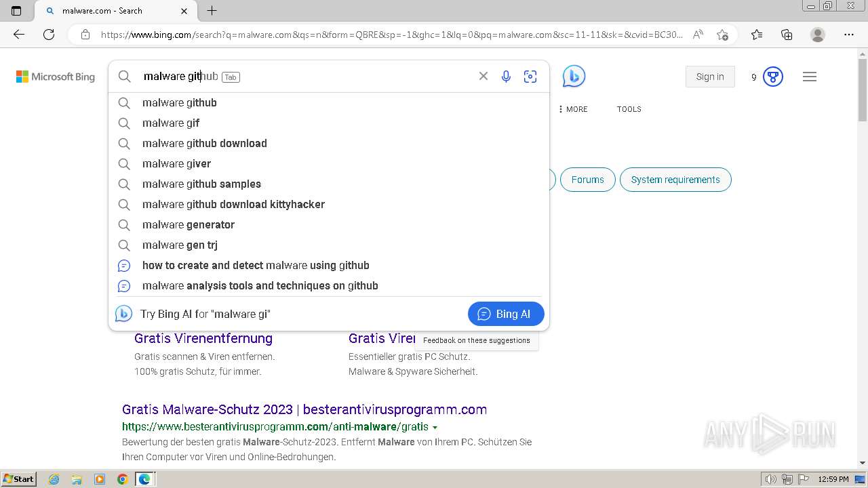Click 'Try Bing AI for malware gi' text

(205, 314)
